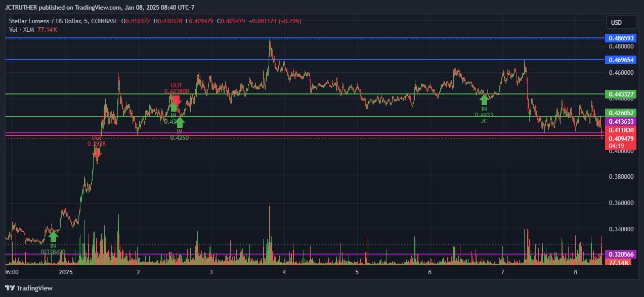This screenshot has height=297, width=644.
Task: Click the red Out arrow near 0.3988
Action: (97, 155)
